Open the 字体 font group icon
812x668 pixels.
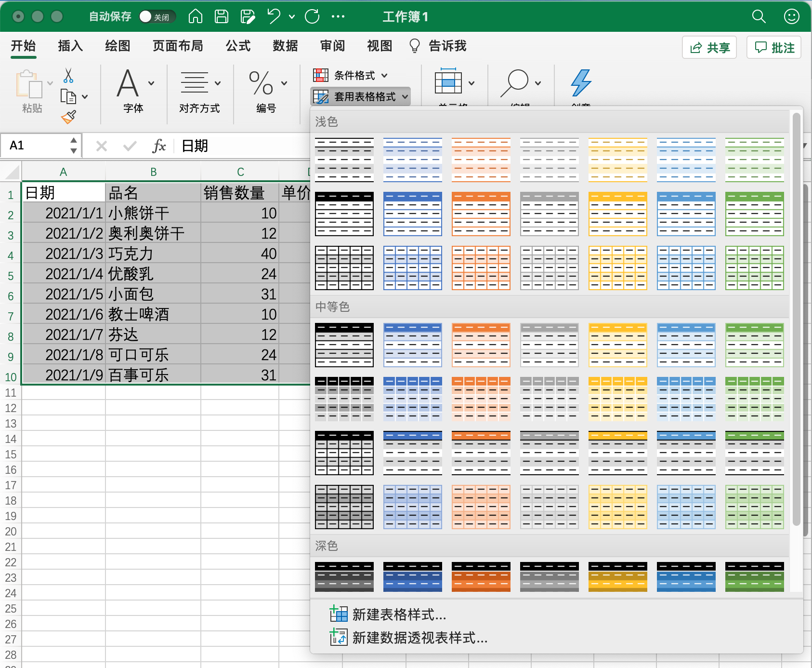[x=128, y=83]
